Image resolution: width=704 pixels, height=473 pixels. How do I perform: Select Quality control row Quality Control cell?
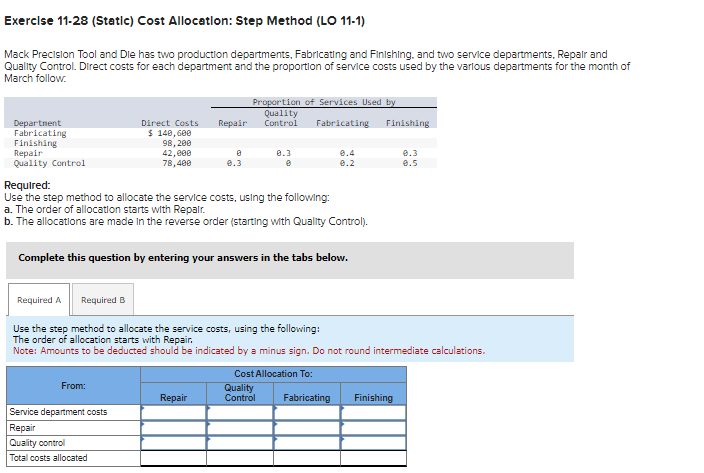[240, 443]
